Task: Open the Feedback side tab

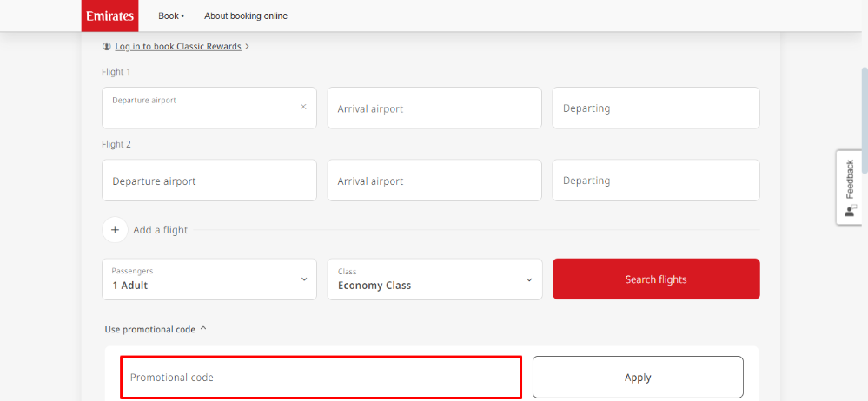Action: pos(849,187)
